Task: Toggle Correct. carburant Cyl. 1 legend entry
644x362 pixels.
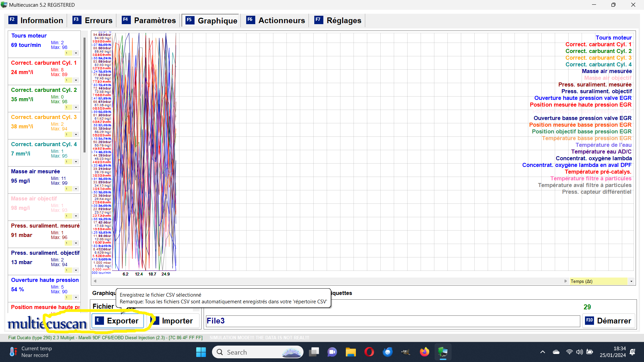Action: 598,44
